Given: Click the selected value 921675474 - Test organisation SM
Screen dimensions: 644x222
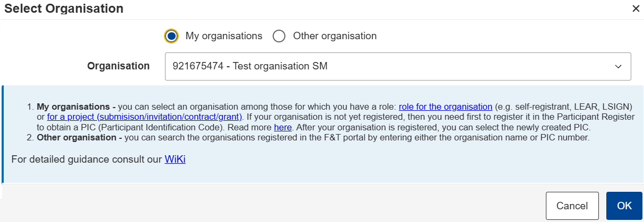Looking at the screenshot, I should point(250,66).
